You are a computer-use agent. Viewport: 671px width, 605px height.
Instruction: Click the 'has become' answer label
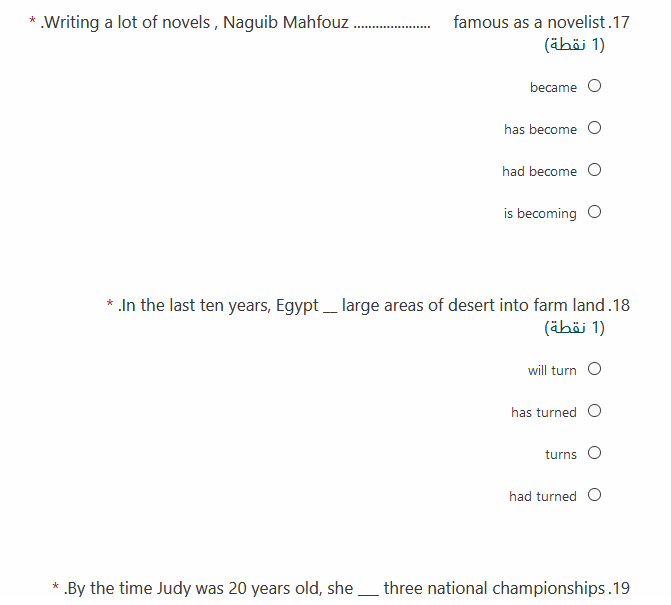pyautogui.click(x=540, y=129)
